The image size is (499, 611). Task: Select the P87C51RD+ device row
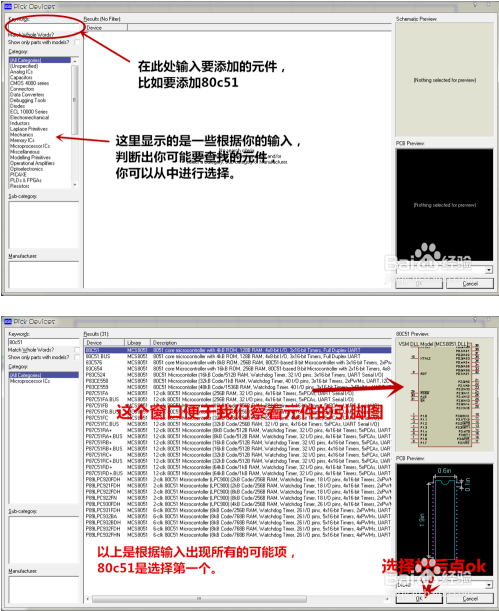[238, 467]
